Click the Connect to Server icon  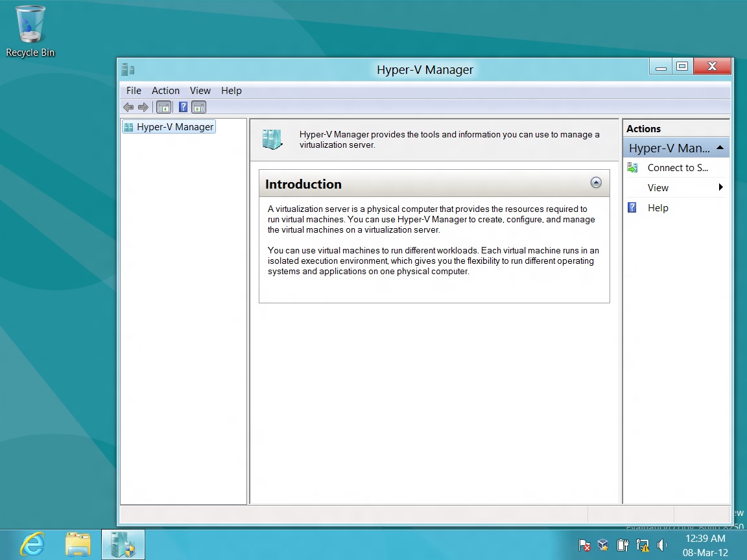coord(632,168)
